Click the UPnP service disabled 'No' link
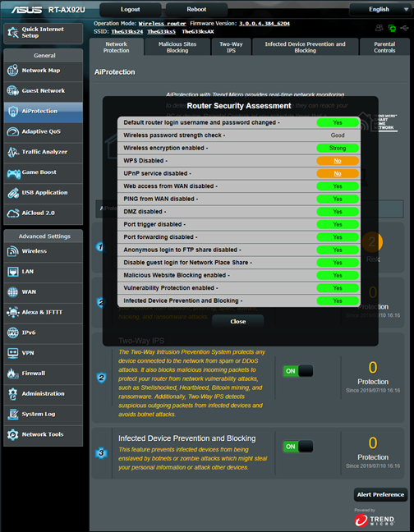The height and width of the screenshot is (532, 414). 338,173
